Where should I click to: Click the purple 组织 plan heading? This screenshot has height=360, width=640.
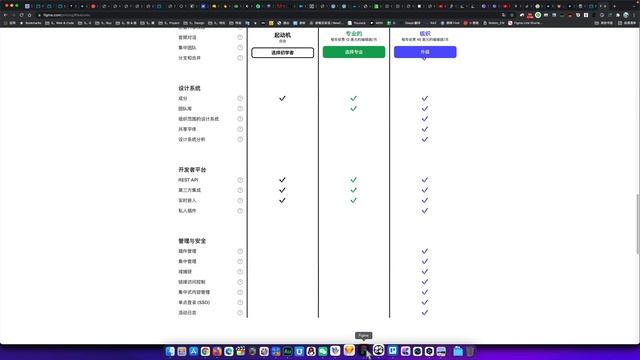pyautogui.click(x=425, y=33)
